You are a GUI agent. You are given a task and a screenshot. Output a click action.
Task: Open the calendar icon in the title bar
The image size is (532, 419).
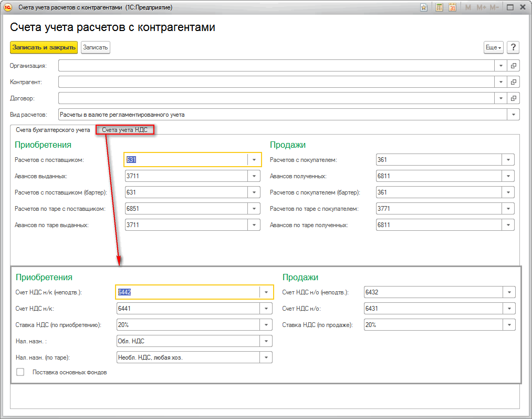click(x=452, y=7)
